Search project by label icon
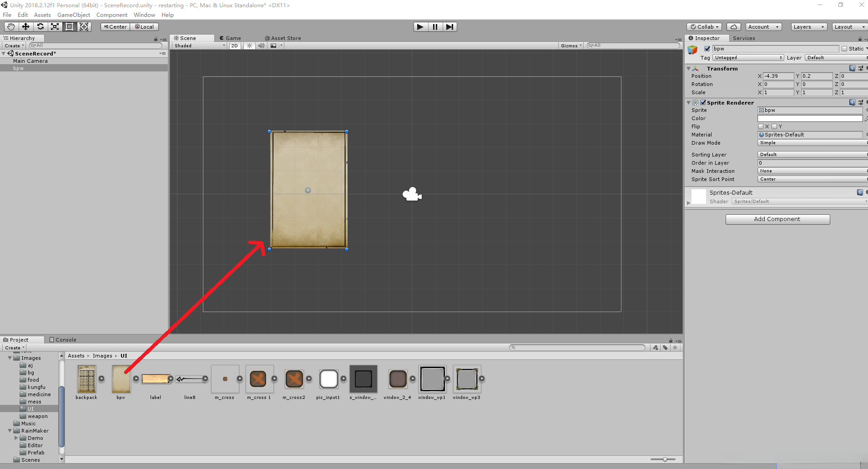This screenshot has width=868, height=469. coord(665,348)
